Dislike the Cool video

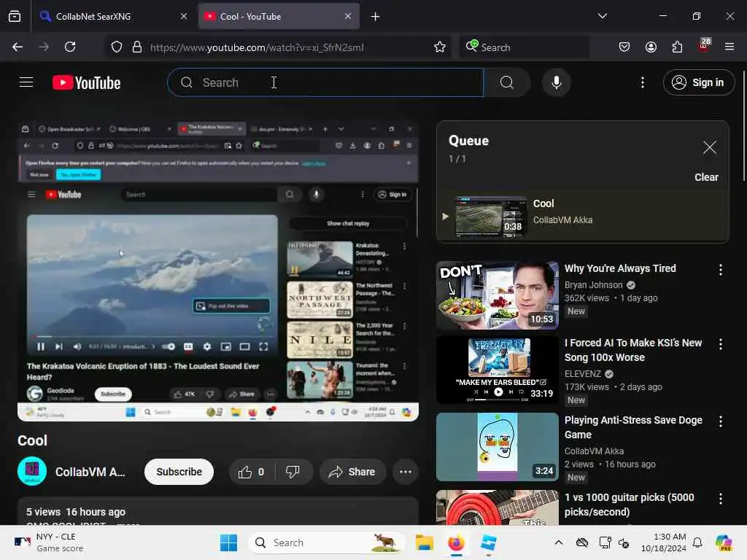pos(293,472)
